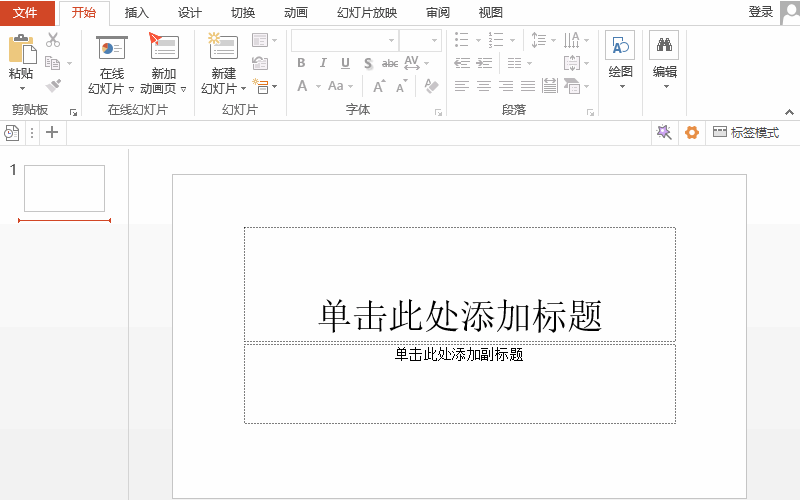Select slide 1 thumbnail in the panel
Screen dimensions: 800x500
[x=64, y=188]
